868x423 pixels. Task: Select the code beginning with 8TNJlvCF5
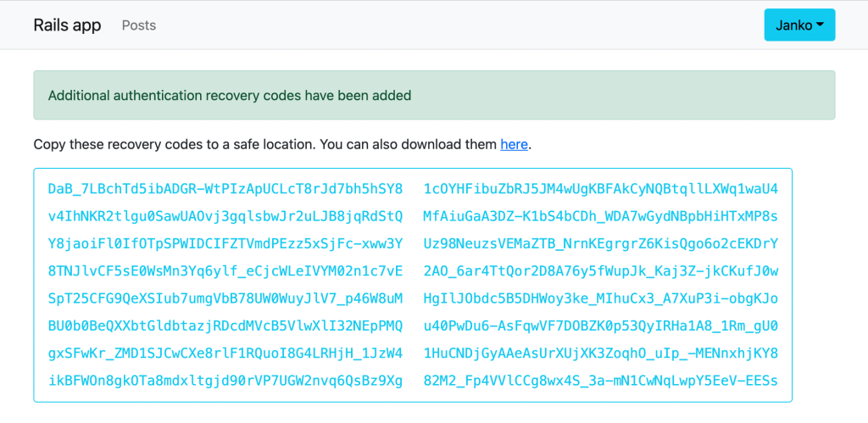225,271
